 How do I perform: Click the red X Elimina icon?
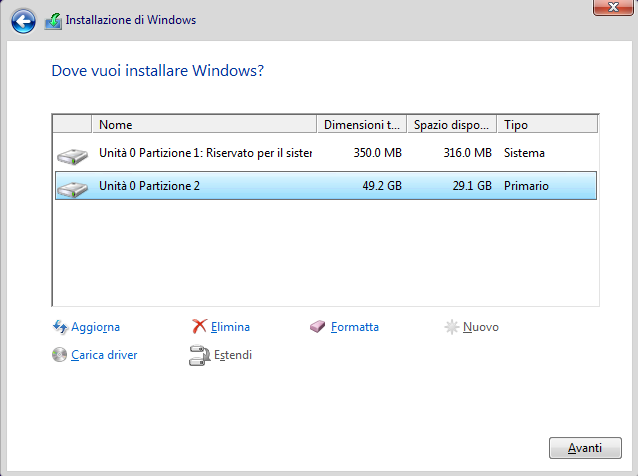click(x=199, y=326)
